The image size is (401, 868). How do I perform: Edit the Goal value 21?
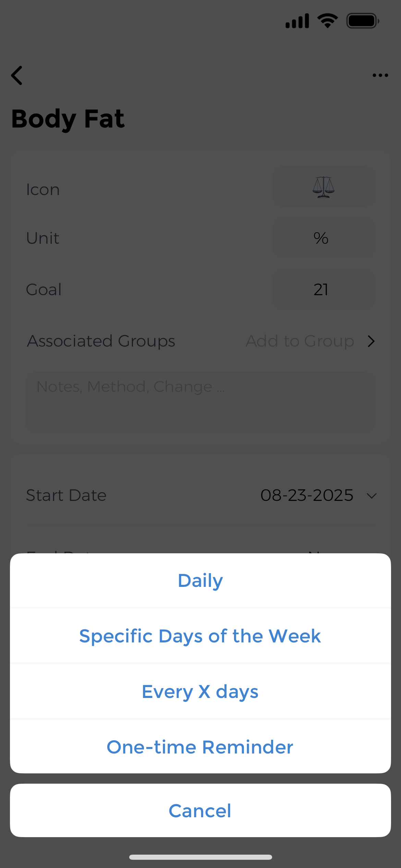[x=324, y=290]
